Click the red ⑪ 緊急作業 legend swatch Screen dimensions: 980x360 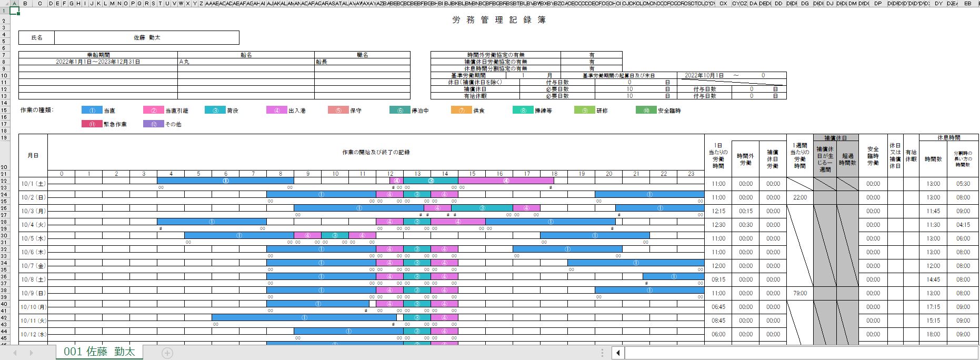[x=92, y=124]
